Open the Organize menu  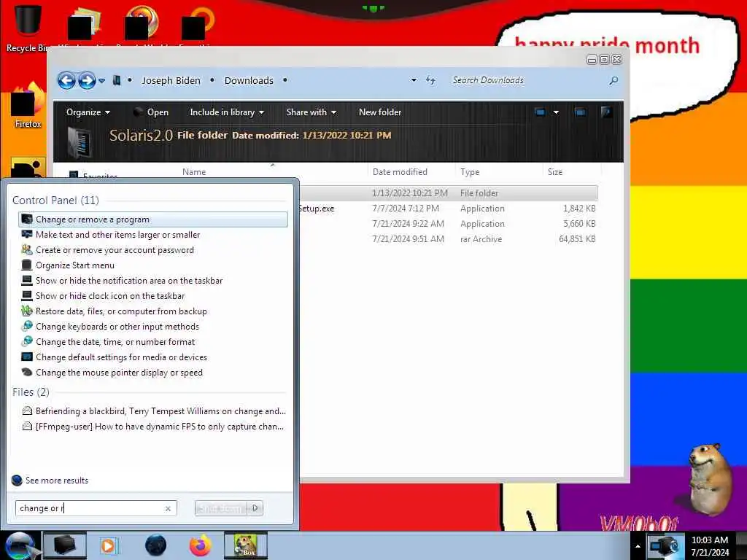88,112
